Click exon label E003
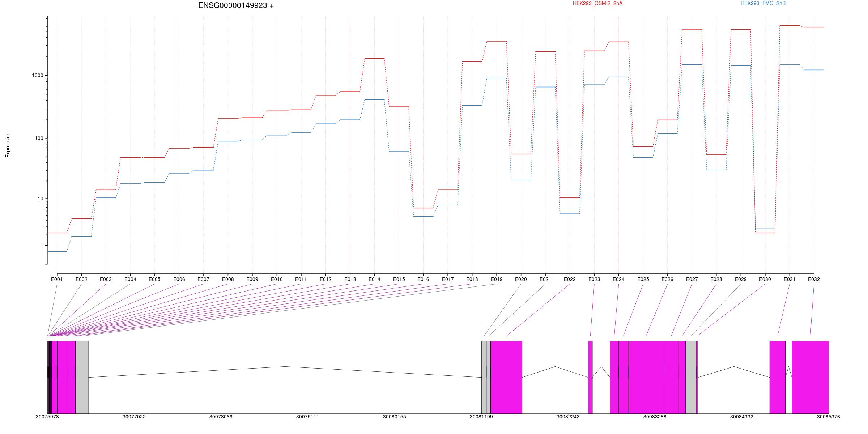The height and width of the screenshot is (434, 868). (x=106, y=279)
